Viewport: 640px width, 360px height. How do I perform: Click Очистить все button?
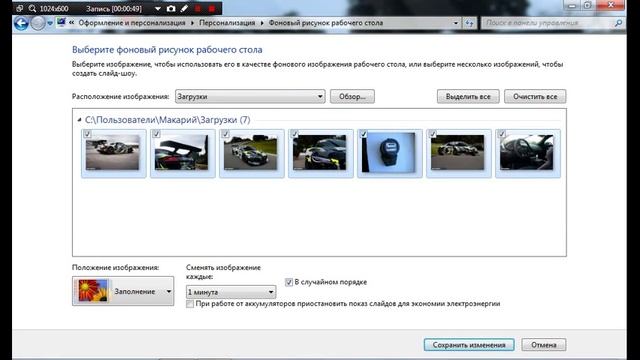click(535, 97)
